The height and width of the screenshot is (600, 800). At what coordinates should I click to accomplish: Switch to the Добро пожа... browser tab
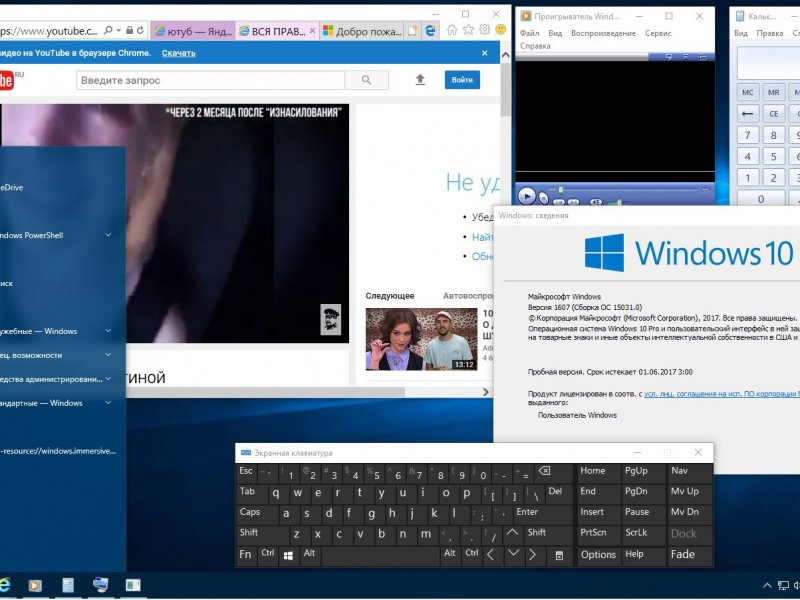(362, 31)
